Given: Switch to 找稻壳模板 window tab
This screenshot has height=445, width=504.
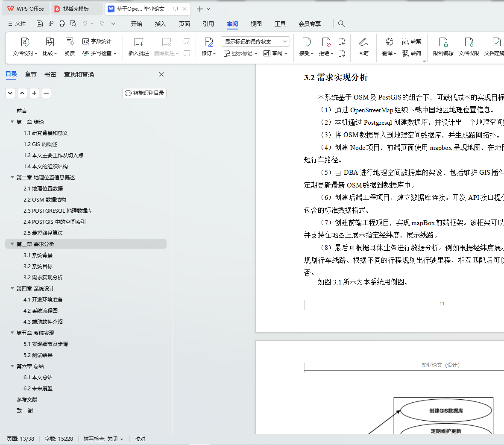Looking at the screenshot, I should click(x=76, y=9).
